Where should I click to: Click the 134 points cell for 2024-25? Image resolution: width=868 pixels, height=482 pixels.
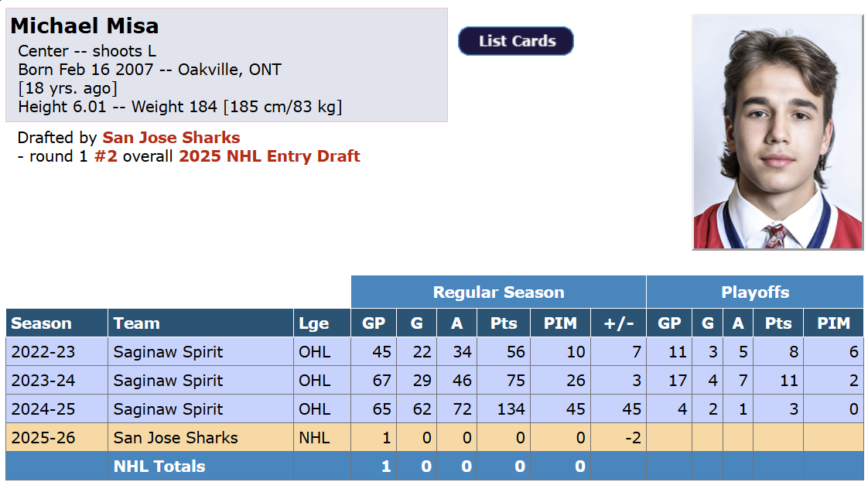(511, 409)
